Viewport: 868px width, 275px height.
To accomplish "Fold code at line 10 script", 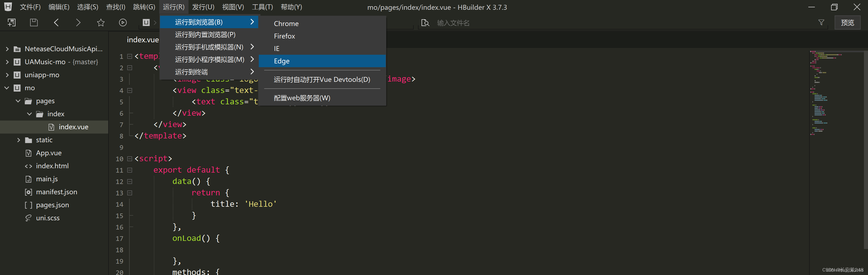I will click(x=130, y=159).
